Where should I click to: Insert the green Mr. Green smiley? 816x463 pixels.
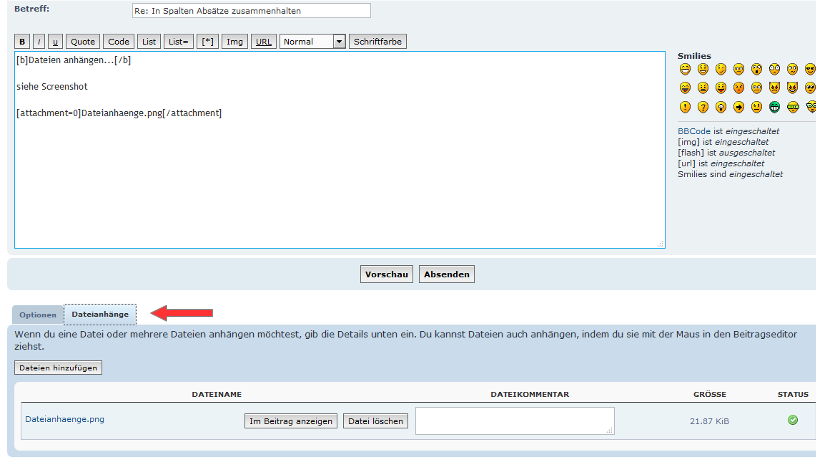[x=775, y=107]
